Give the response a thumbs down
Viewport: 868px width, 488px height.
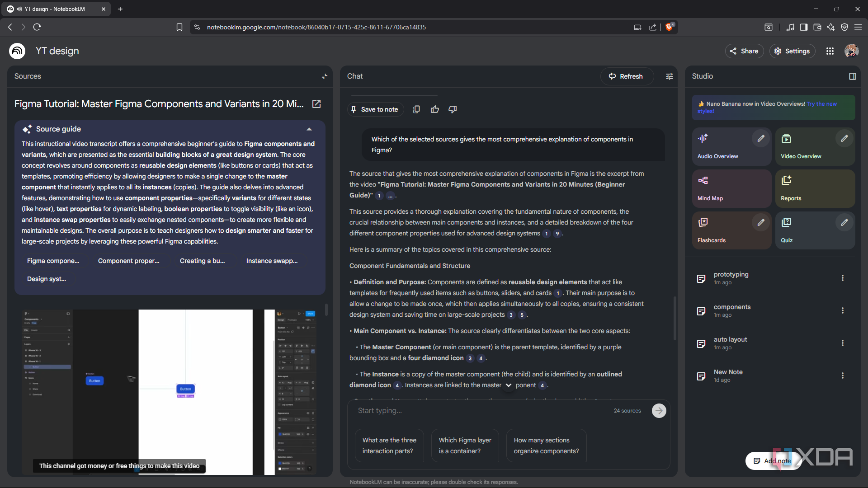point(453,109)
